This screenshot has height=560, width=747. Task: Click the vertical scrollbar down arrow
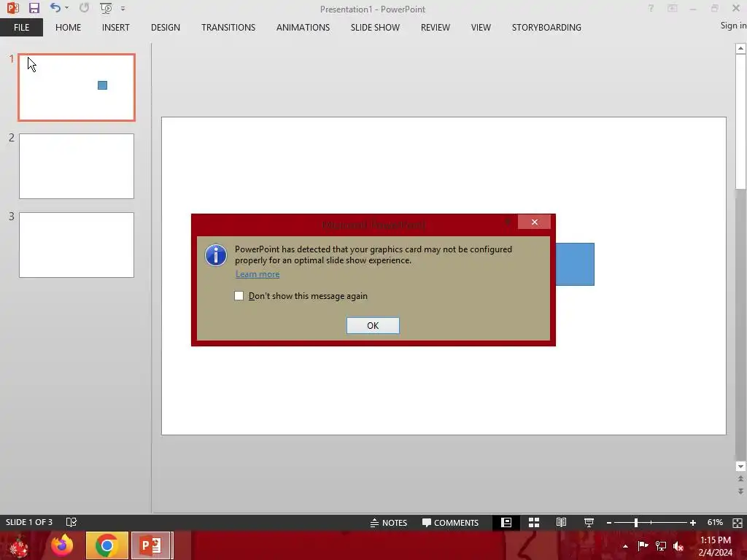740,467
